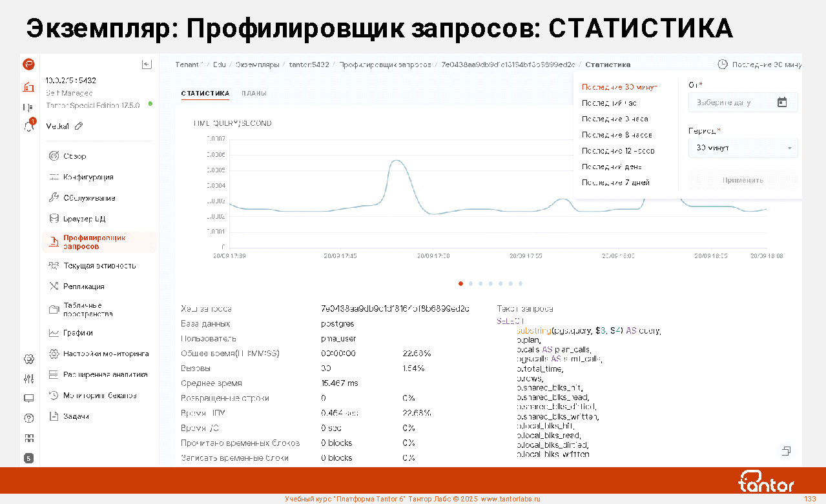Click the copy icon at bottom right
826x504 pixels.
coord(786,450)
